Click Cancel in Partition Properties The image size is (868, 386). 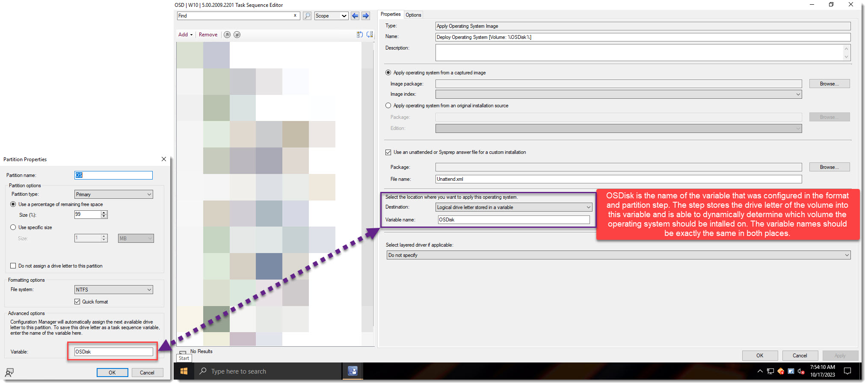pyautogui.click(x=147, y=373)
